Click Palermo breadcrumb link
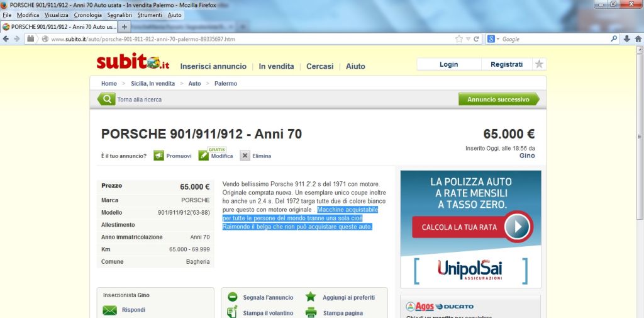 (226, 84)
